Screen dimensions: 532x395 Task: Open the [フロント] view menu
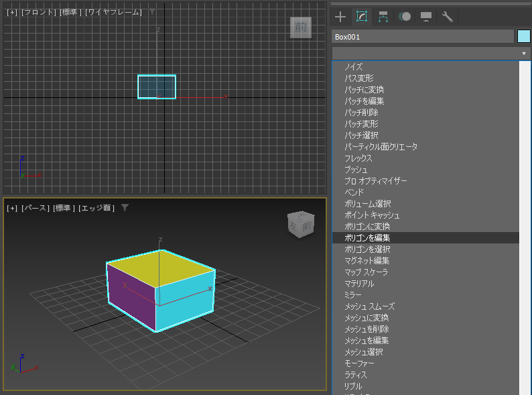(39, 12)
